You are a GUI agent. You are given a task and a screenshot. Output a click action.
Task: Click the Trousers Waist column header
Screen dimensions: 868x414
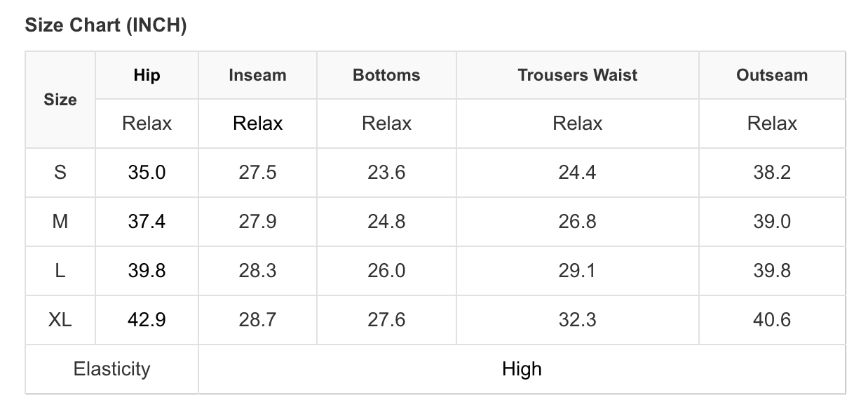577,75
